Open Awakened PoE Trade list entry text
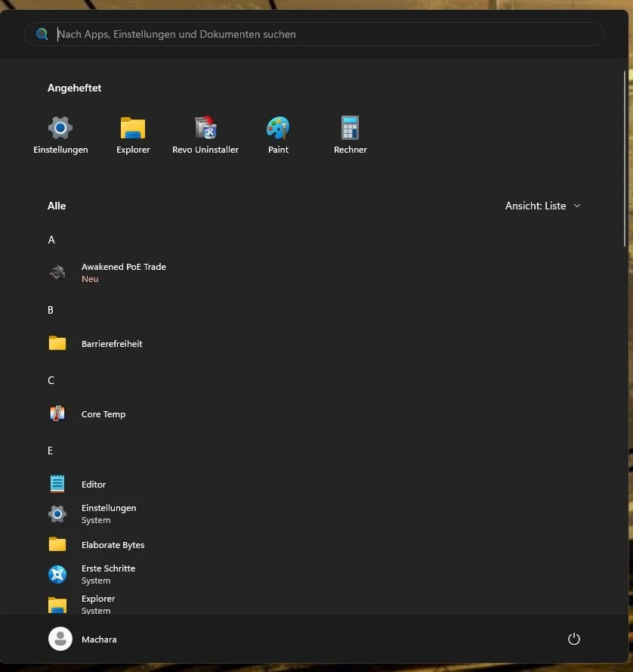633x672 pixels. pos(124,267)
